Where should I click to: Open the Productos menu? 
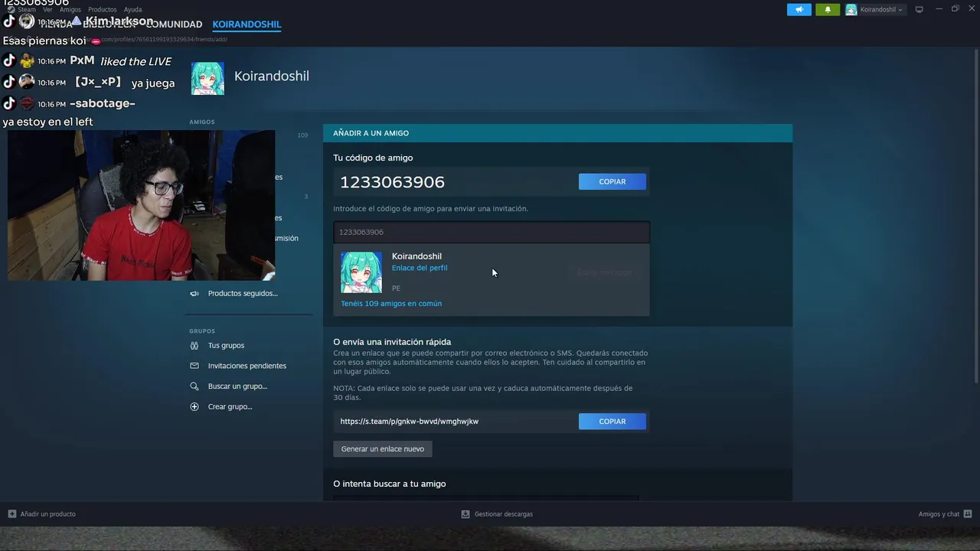[x=103, y=9]
